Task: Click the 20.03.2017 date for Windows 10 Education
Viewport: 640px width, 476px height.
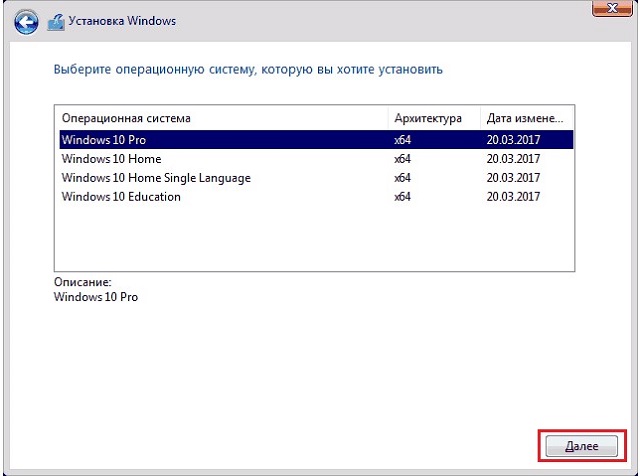Action: 513,197
